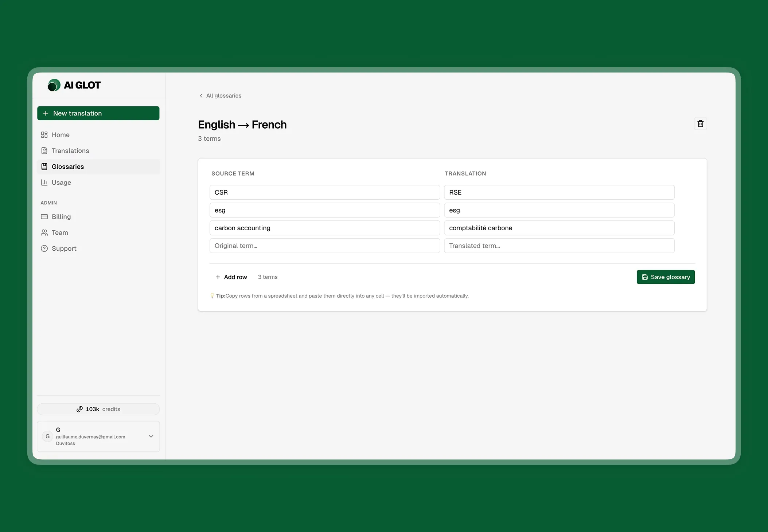Click the Team people icon
Viewport: 768px width, 532px height.
44,232
